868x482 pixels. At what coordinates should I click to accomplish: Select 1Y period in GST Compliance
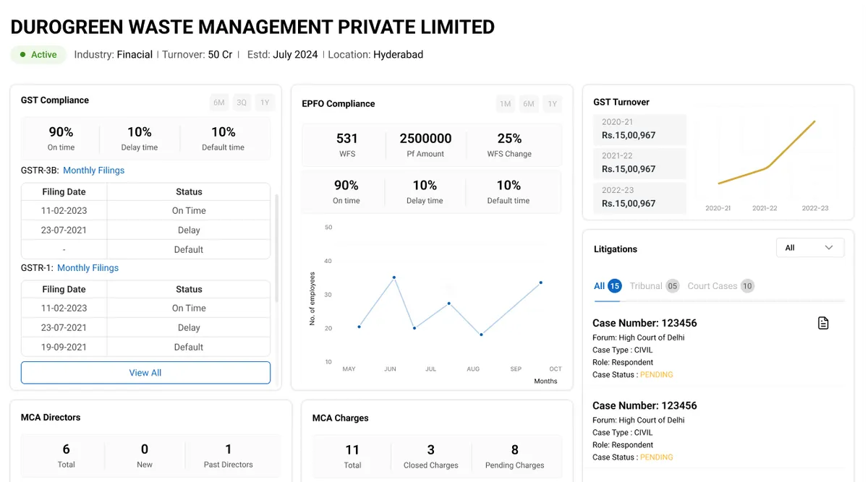point(265,103)
